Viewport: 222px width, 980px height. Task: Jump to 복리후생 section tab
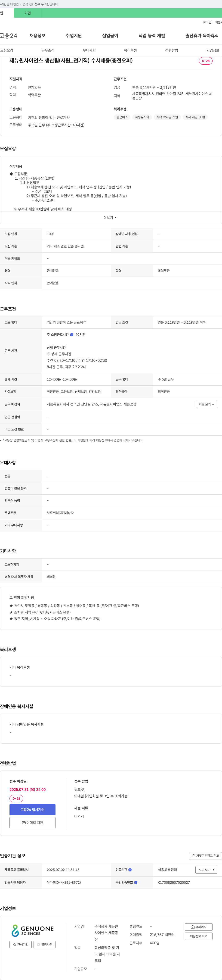tap(130, 50)
